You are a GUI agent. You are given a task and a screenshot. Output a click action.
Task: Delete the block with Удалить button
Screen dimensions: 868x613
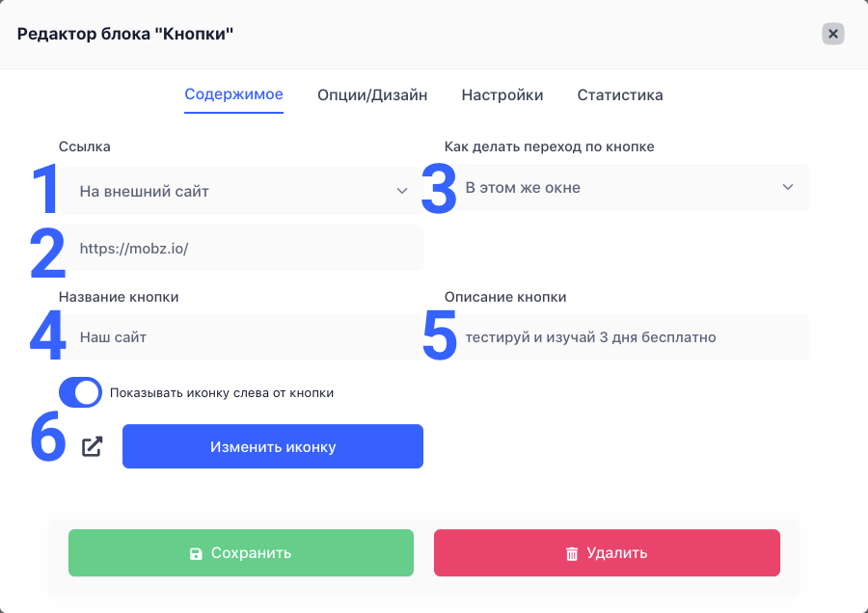coord(607,552)
